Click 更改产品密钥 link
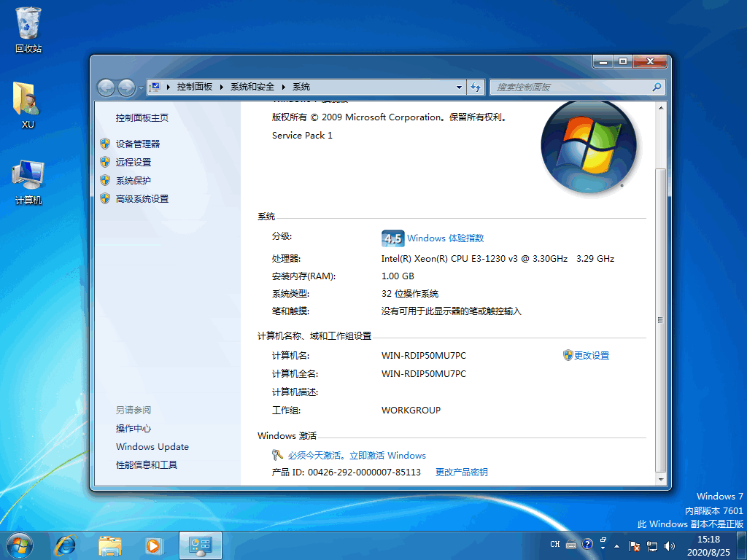 (462, 472)
